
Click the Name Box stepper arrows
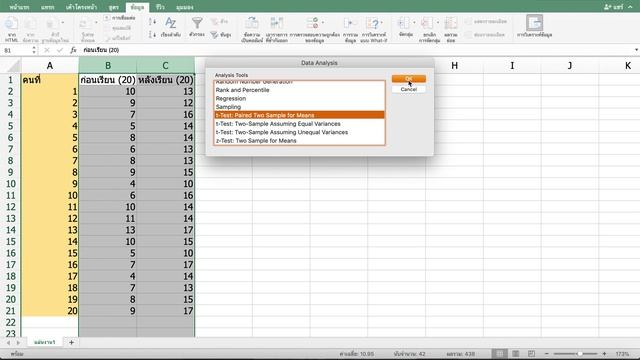[34, 50]
